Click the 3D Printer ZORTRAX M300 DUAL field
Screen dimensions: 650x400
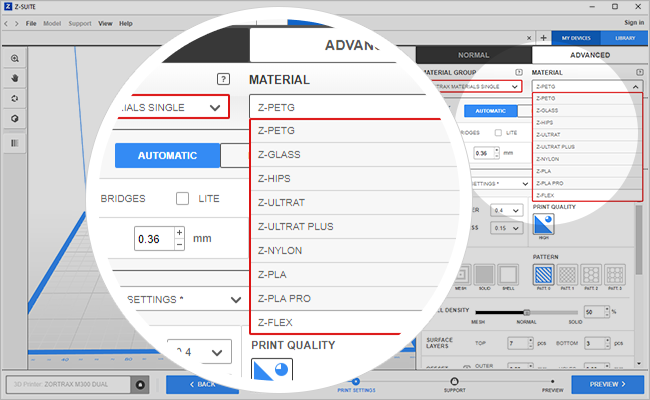click(68, 385)
